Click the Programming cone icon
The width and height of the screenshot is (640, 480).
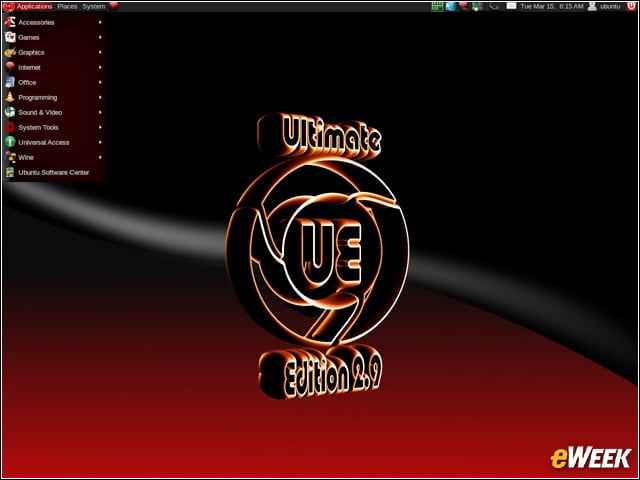click(10, 97)
